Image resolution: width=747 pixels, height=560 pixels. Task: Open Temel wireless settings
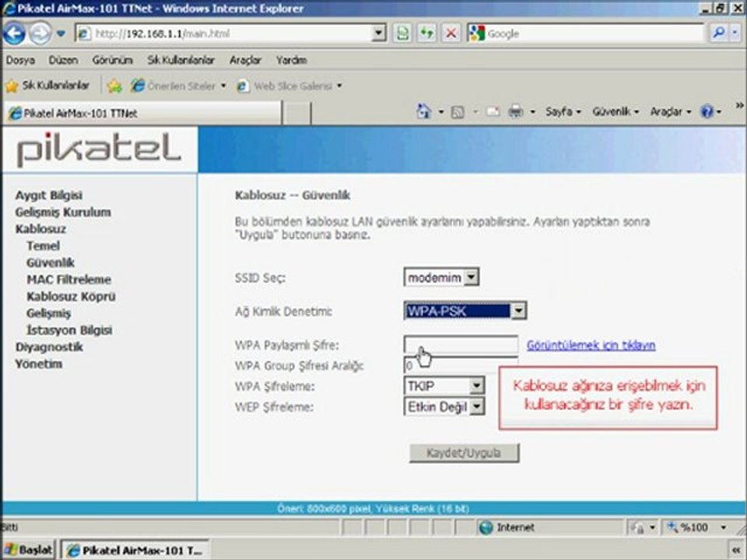pos(43,247)
